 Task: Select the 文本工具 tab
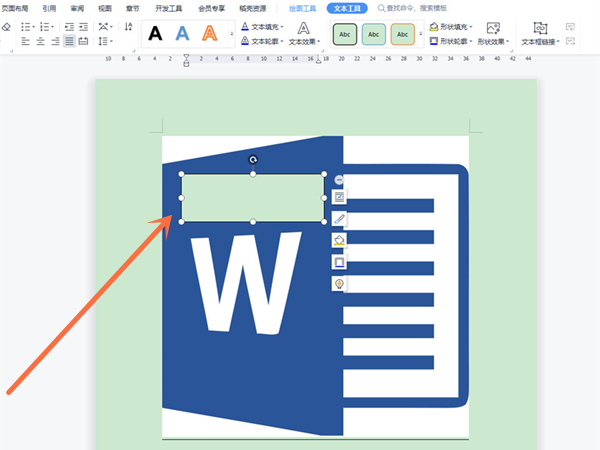point(347,8)
